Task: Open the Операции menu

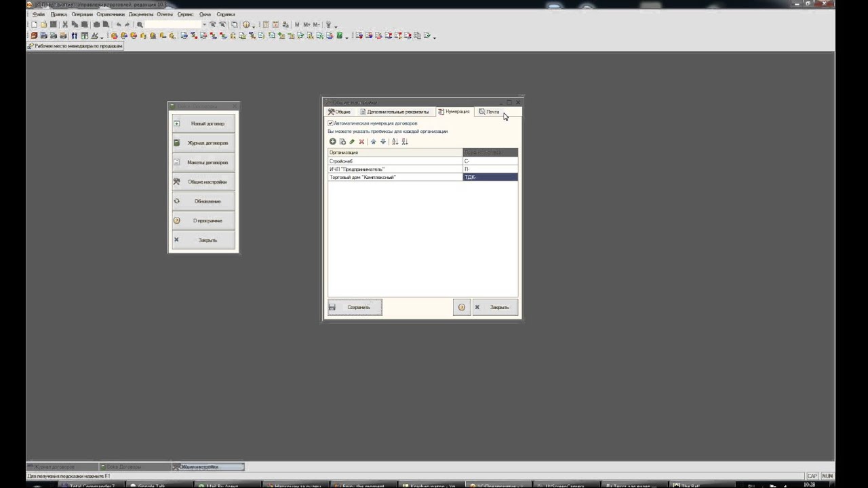Action: (x=82, y=14)
